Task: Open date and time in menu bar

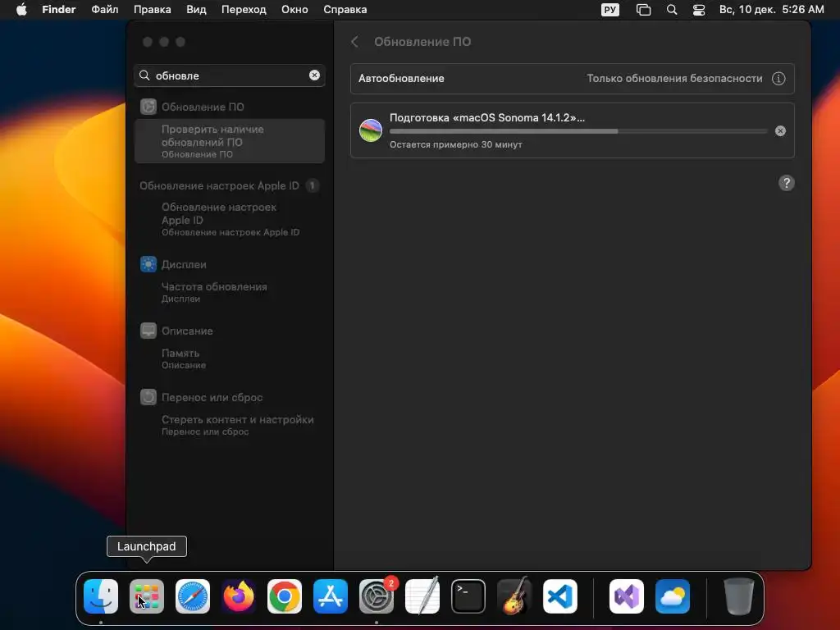Action: pyautogui.click(x=771, y=10)
